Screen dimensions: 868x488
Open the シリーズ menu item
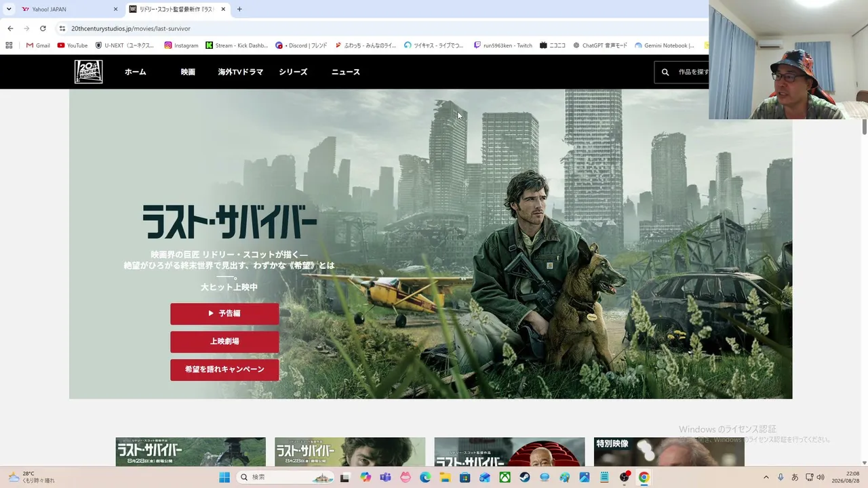point(293,72)
